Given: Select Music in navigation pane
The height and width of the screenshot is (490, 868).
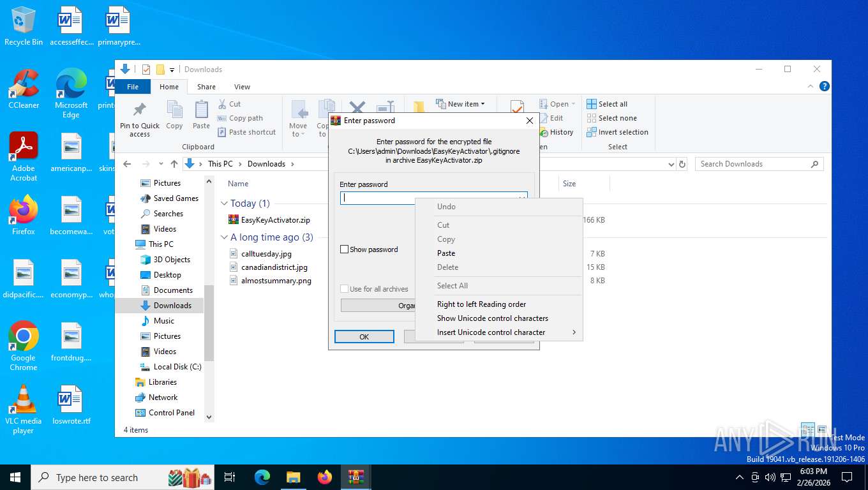Looking at the screenshot, I should tap(157, 321).
